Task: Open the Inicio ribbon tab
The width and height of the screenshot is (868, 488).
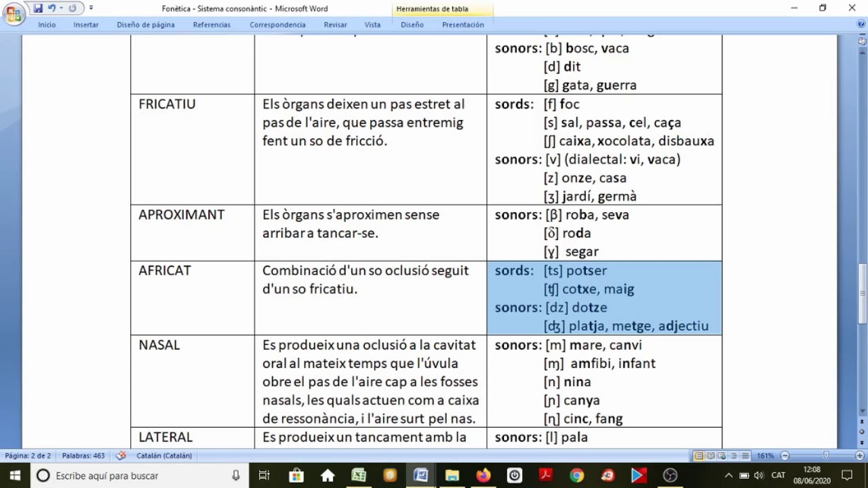Action: point(47,24)
